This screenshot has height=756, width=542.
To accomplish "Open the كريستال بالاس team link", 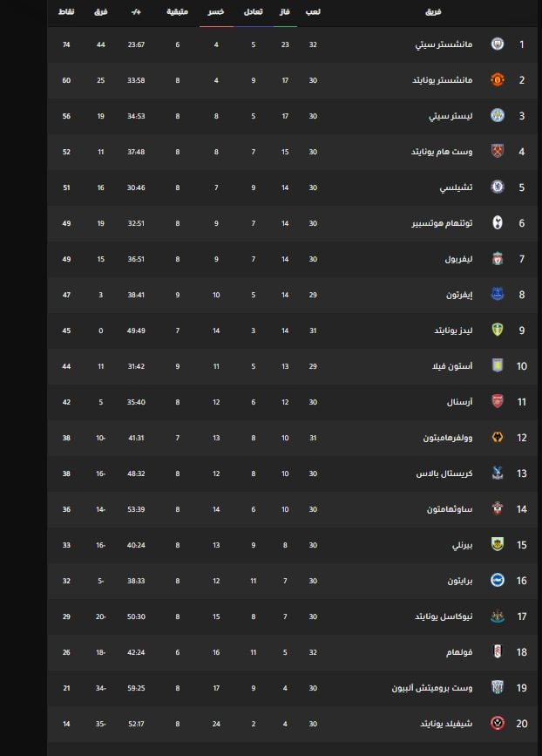I will 444,473.
